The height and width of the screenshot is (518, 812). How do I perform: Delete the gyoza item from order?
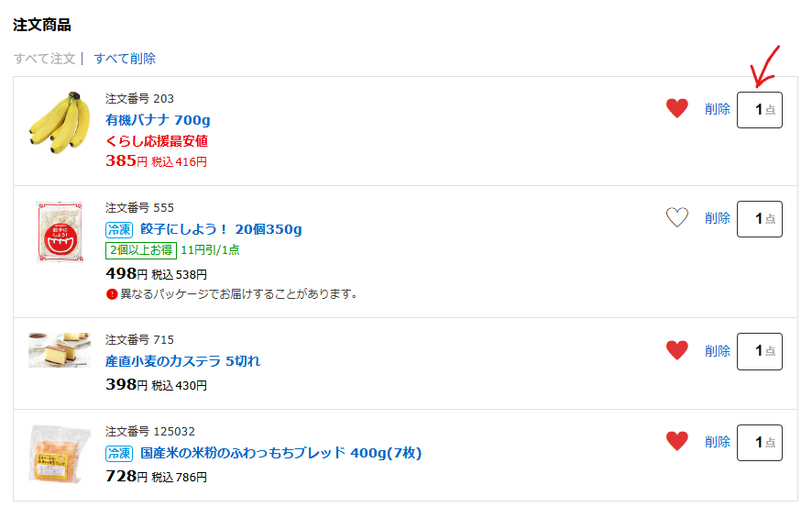point(718,218)
